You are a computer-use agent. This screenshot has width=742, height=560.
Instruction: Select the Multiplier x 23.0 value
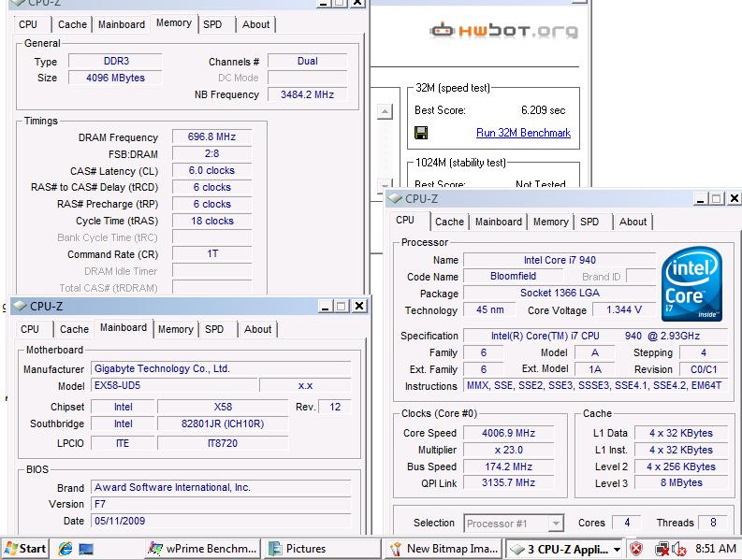coord(509,450)
